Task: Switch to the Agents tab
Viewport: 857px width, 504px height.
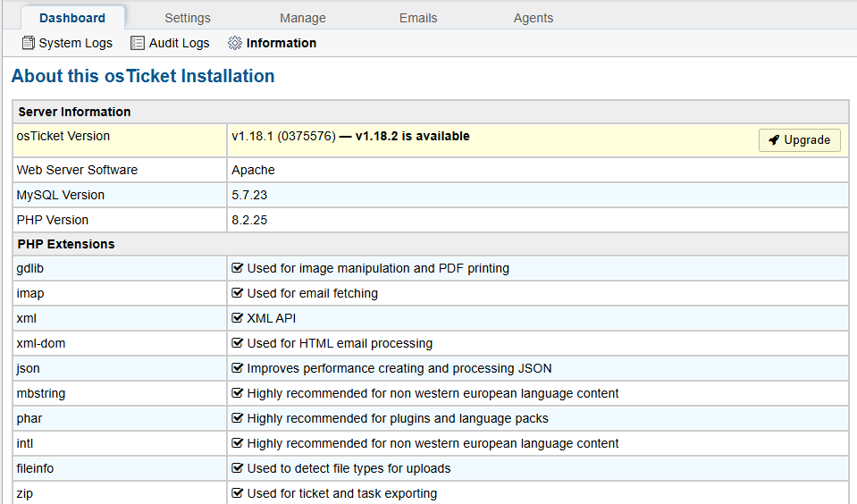Action: click(x=534, y=18)
